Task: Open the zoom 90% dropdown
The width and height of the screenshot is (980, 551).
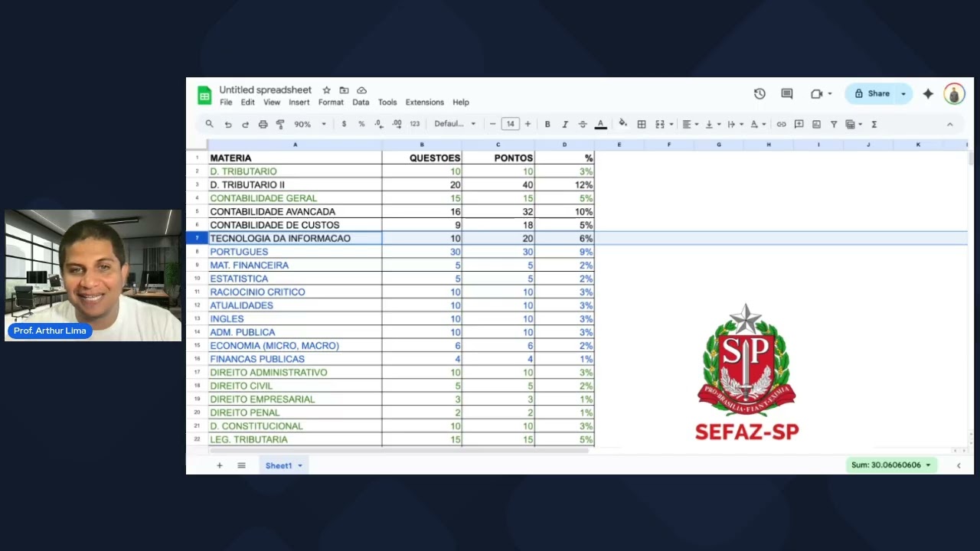Action: pyautogui.click(x=310, y=124)
